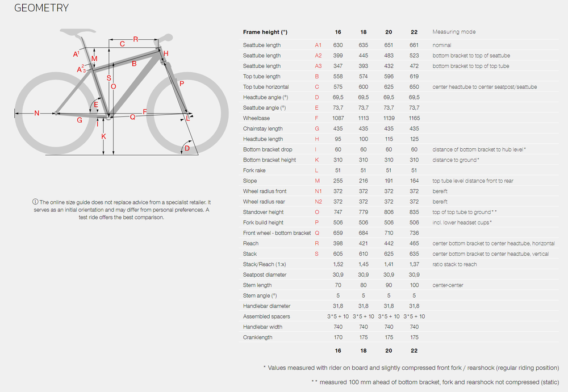Click the Wheelbase row label
Image resolution: width=568 pixels, height=392 pixels.
[257, 118]
